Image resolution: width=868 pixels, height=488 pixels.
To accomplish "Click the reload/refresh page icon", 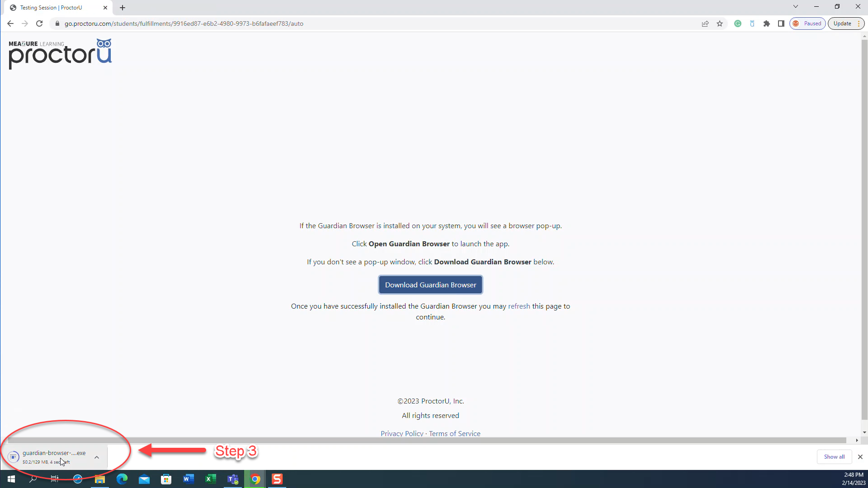I will click(39, 23).
